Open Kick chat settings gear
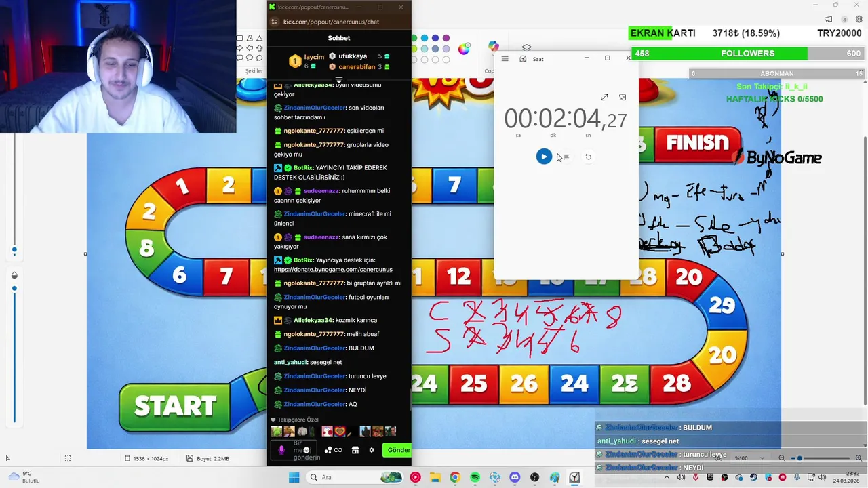The height and width of the screenshot is (488, 868). [x=371, y=450]
